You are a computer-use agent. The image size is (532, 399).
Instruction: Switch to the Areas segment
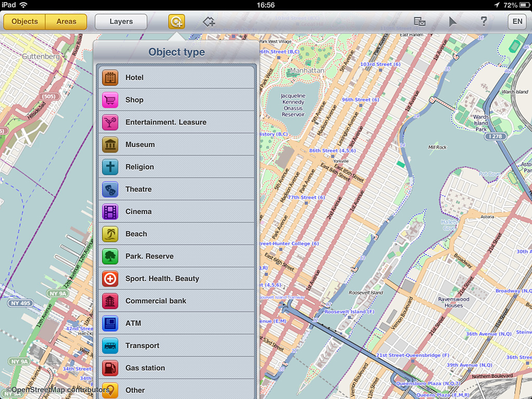[66, 22]
